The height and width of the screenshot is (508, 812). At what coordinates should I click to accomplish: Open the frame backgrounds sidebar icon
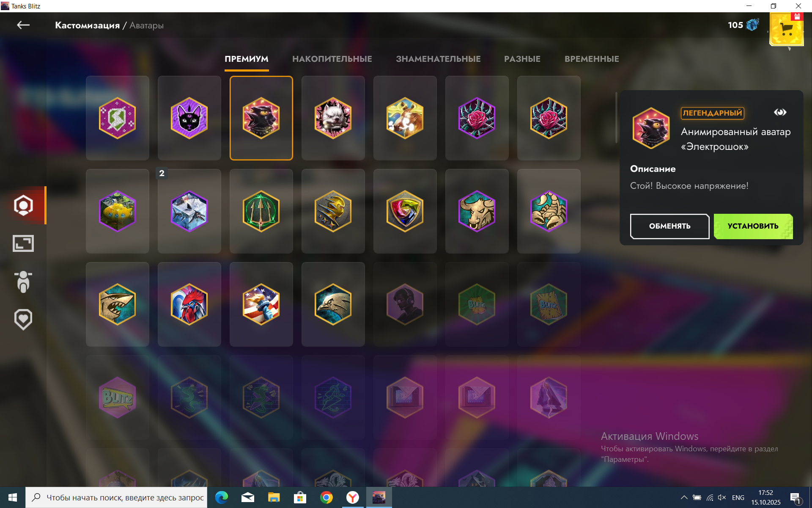pos(23,243)
